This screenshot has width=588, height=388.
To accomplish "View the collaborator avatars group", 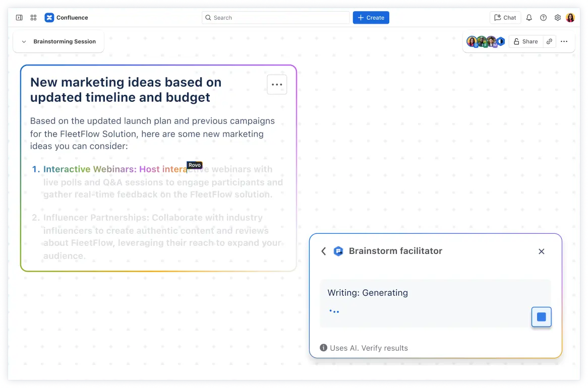I will (485, 42).
